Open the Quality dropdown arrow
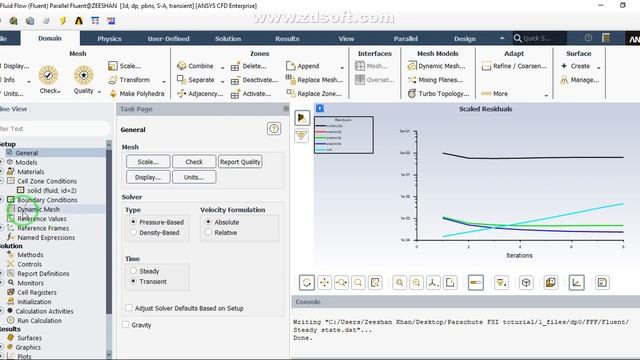 99,92
